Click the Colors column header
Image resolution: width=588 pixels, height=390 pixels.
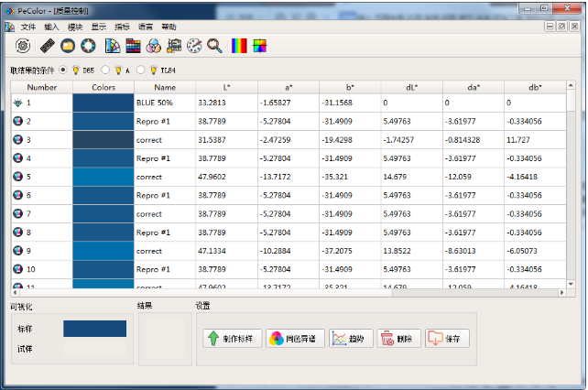[103, 87]
